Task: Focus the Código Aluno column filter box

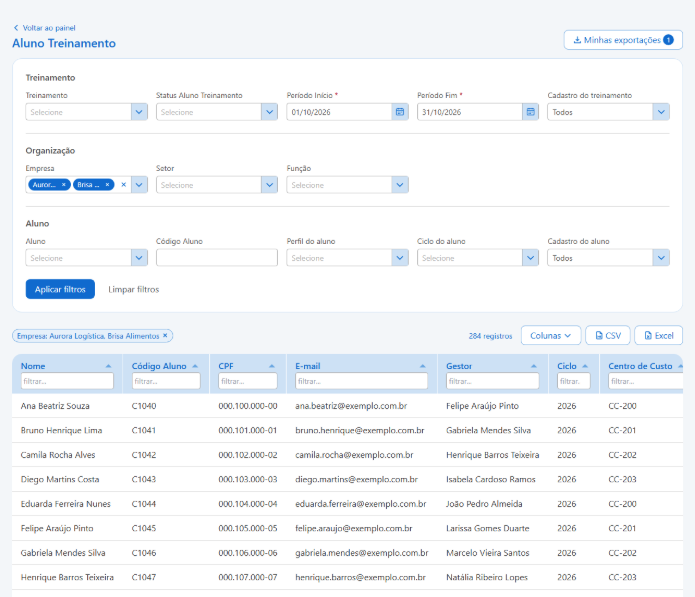Action: [x=166, y=381]
